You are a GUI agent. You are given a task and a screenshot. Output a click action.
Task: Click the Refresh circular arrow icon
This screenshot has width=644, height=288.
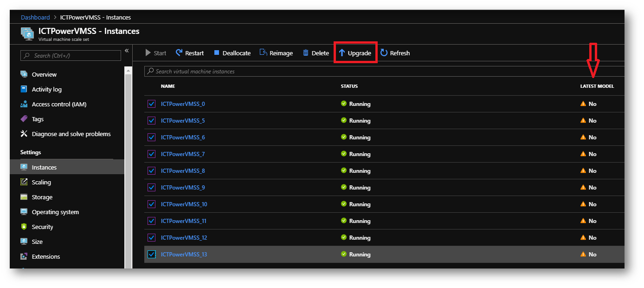[x=384, y=53]
